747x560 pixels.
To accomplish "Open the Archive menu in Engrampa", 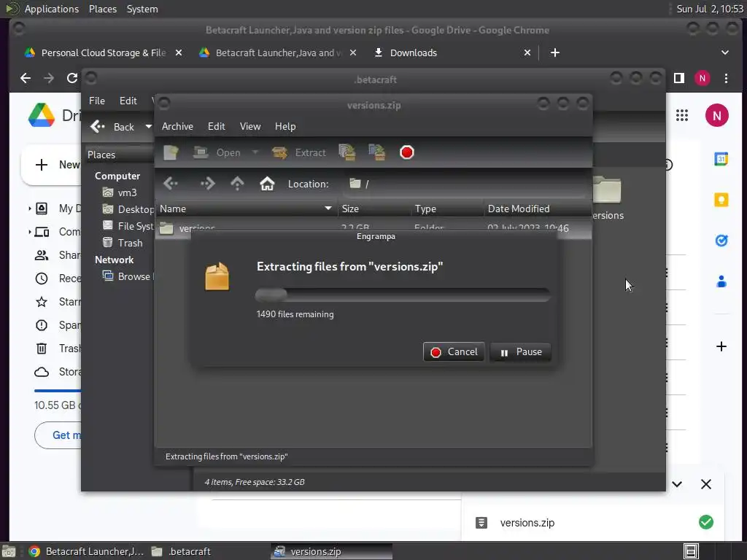I will pos(177,126).
